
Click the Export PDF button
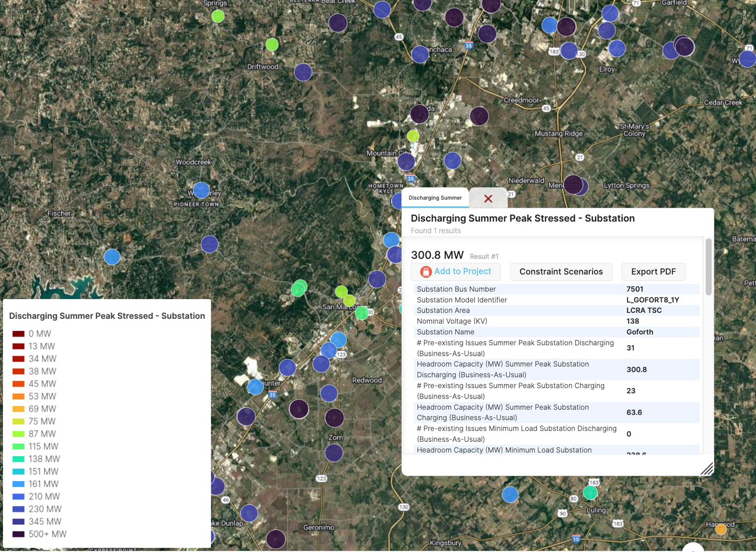point(653,272)
